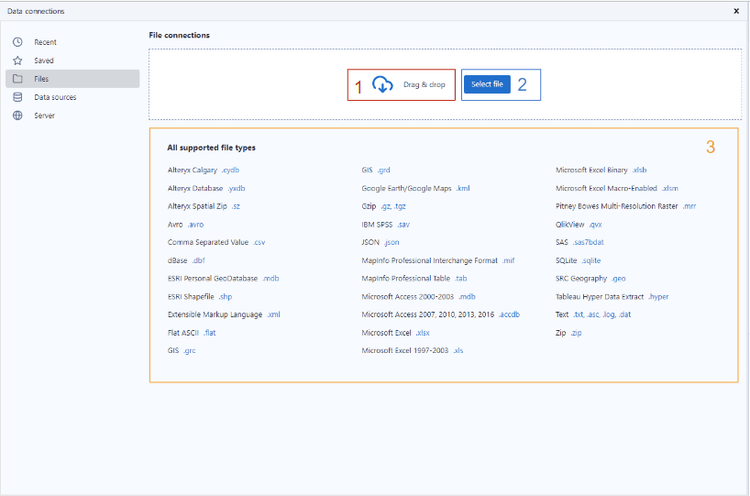
Task: Click the Server globe icon
Action: coord(17,116)
